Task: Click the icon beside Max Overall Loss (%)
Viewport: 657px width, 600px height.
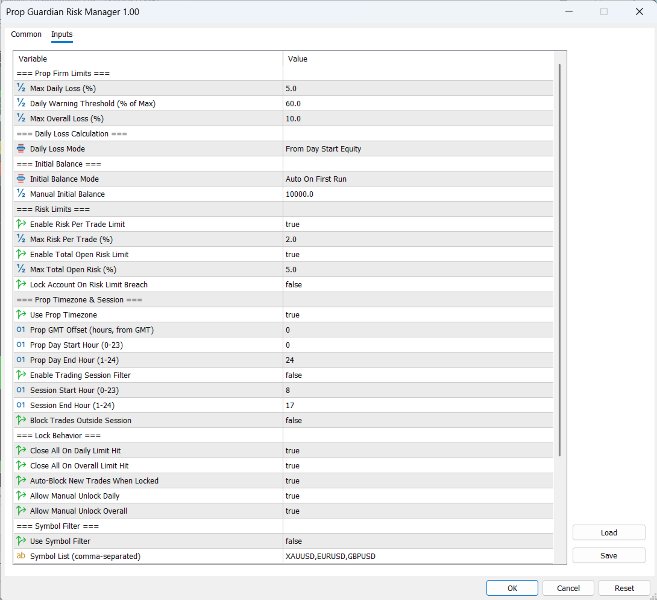Action: tap(21, 118)
